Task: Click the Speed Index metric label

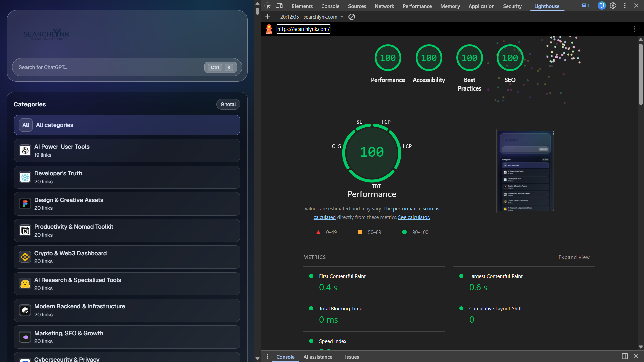Action: click(333, 341)
